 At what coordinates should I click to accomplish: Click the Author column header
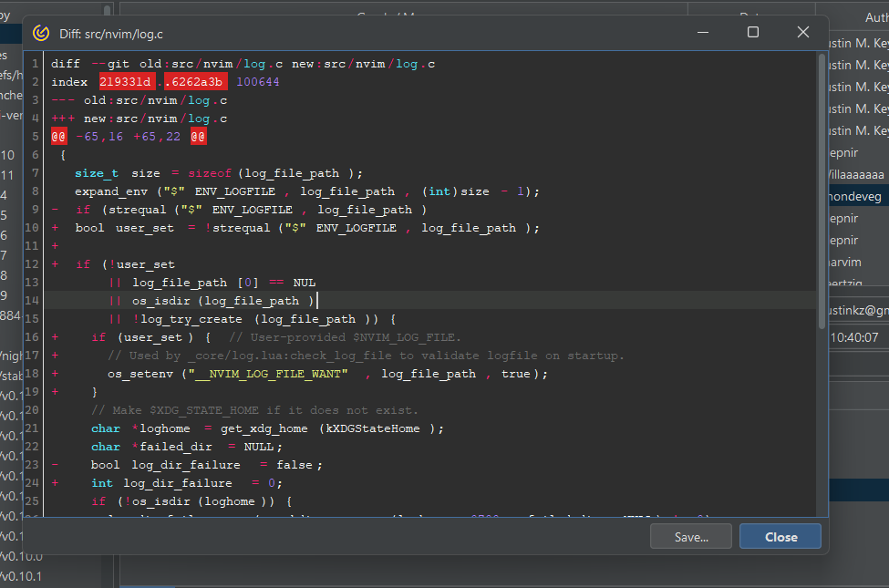click(874, 17)
